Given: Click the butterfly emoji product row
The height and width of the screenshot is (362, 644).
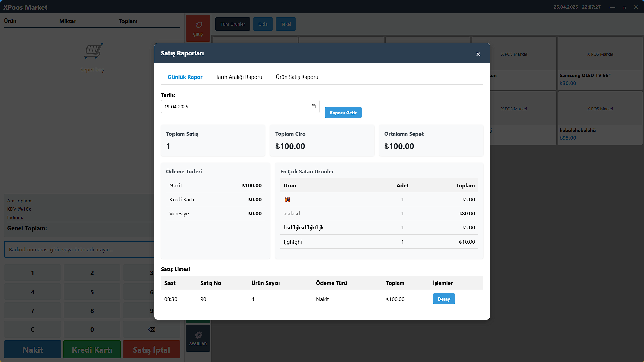Looking at the screenshot, I should (x=287, y=199).
